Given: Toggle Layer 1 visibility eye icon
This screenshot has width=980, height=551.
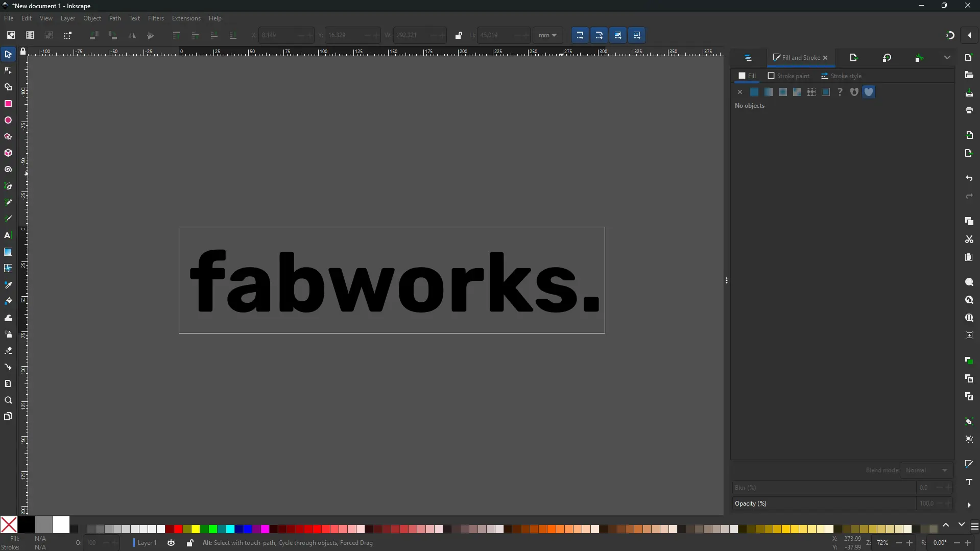Looking at the screenshot, I should [171, 543].
